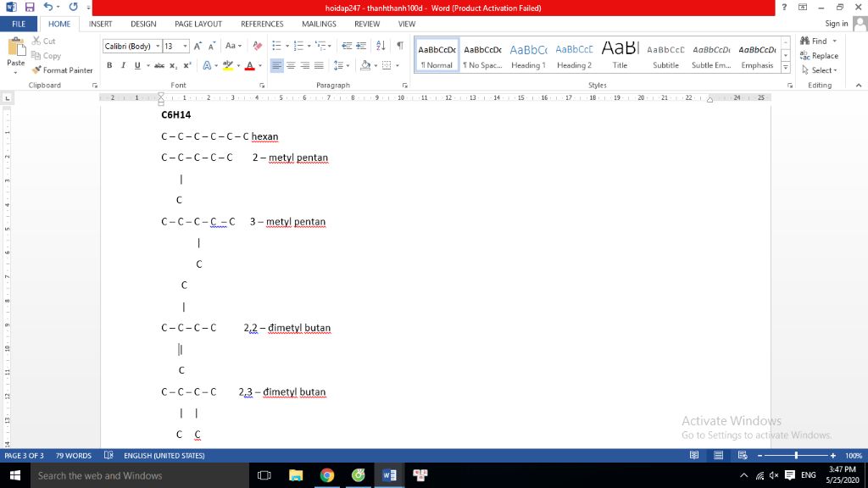
Task: Click the Clear All Formatting icon
Action: (x=258, y=47)
